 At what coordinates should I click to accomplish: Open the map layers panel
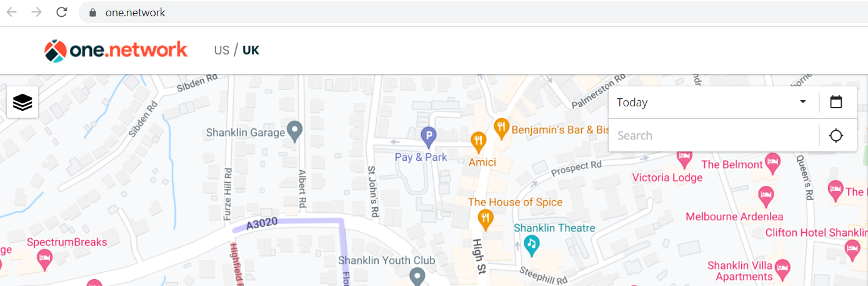(x=22, y=102)
